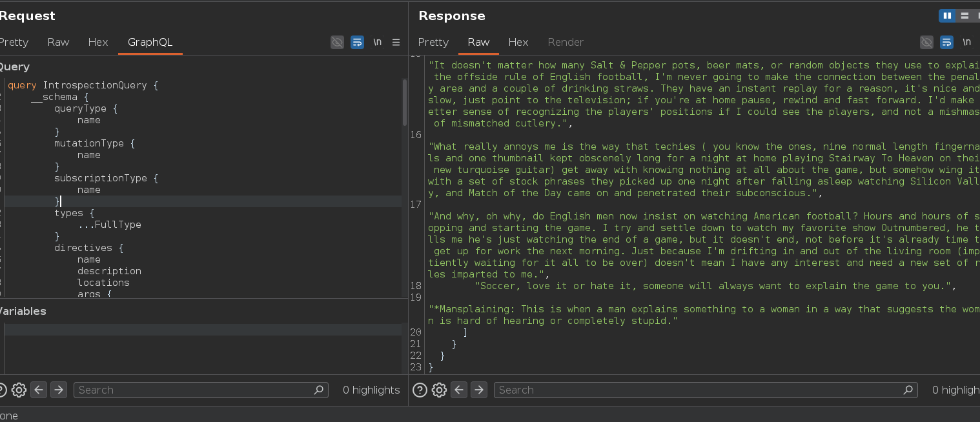
Task: Switch response view to Hex tab
Action: click(x=518, y=42)
